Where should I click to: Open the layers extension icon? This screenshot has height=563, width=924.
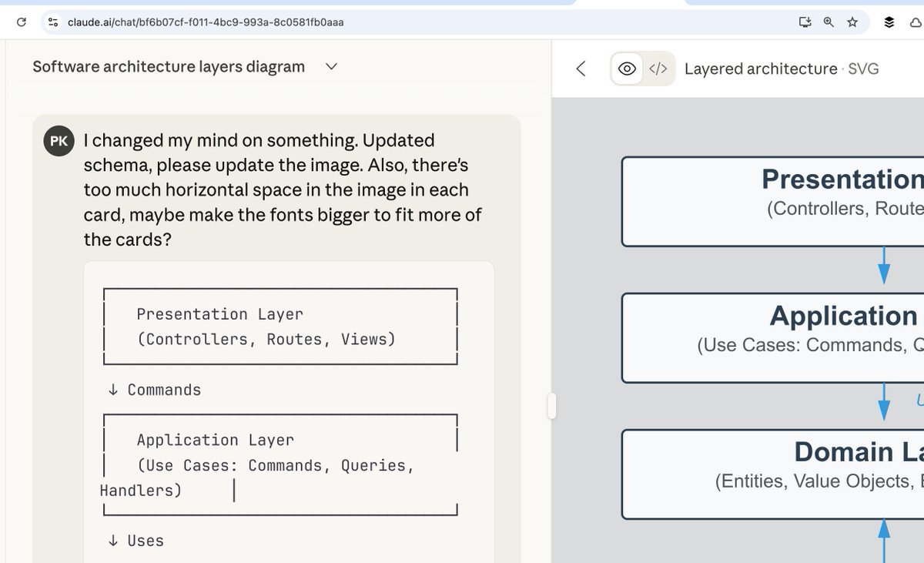[x=889, y=22]
